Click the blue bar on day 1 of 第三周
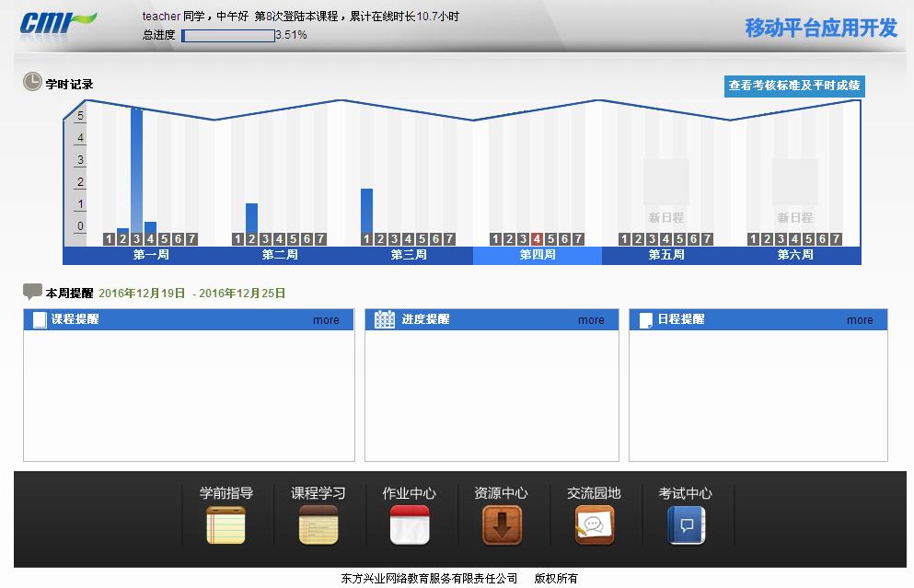Screen dimensions: 914x588 (366, 211)
